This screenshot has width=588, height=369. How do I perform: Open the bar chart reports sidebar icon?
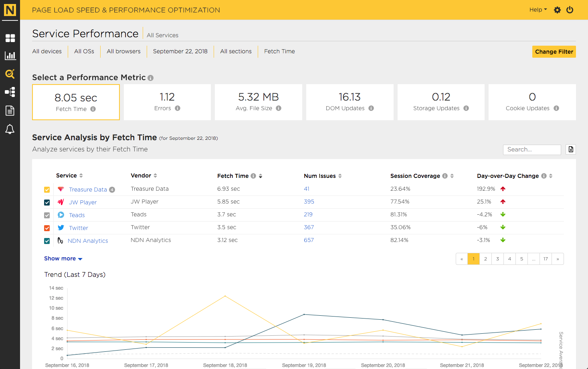[x=10, y=56]
